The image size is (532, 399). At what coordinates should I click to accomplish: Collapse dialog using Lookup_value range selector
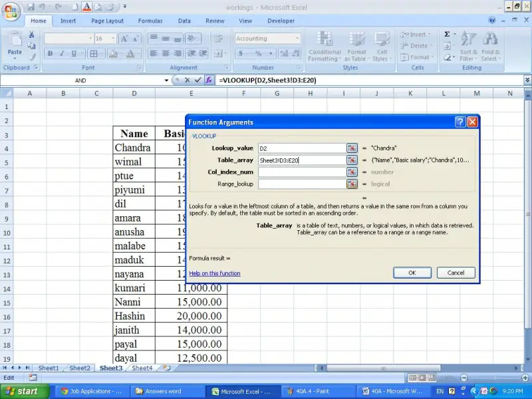coord(352,148)
